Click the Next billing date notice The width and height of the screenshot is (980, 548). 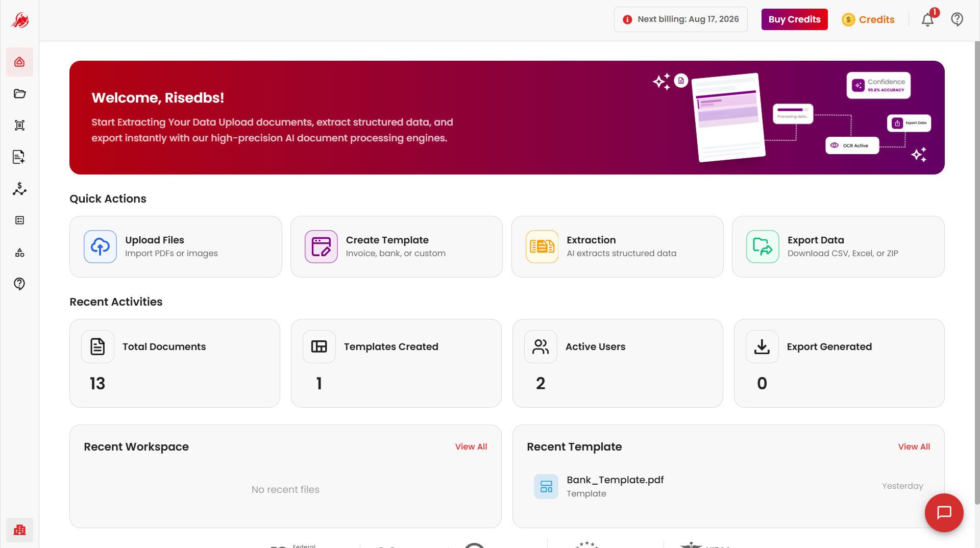point(680,19)
